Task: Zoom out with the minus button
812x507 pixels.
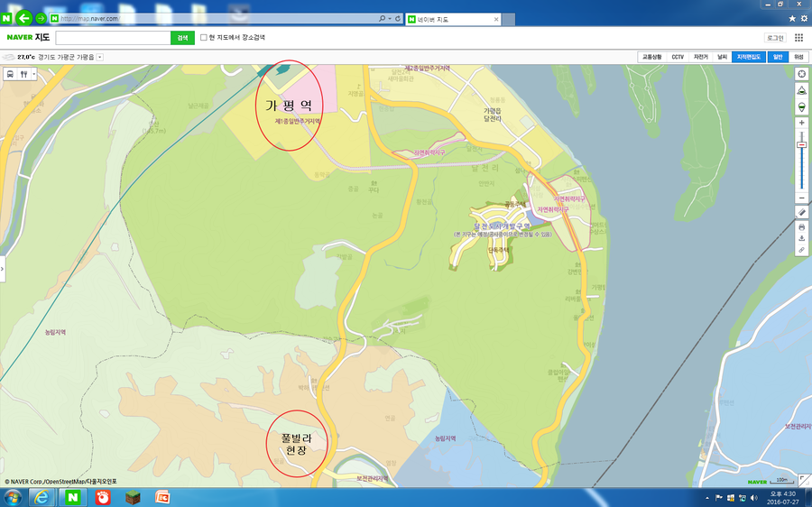Action: click(802, 198)
